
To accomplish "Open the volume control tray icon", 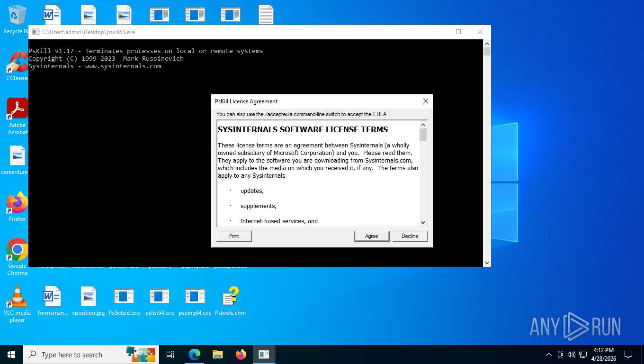I will click(572, 355).
